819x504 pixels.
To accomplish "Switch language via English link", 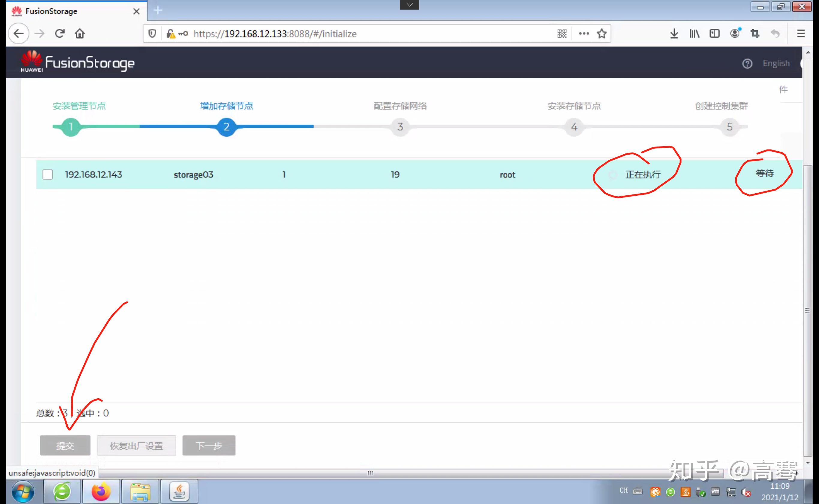I will coord(776,63).
